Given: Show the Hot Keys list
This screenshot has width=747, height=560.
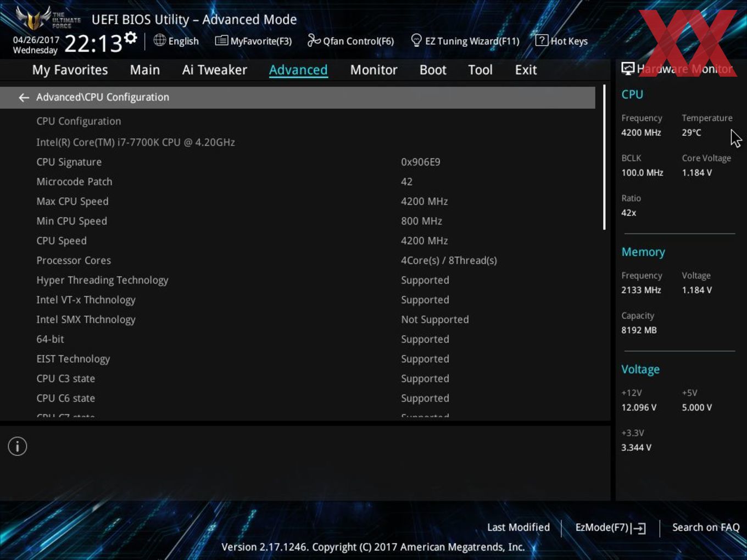Looking at the screenshot, I should (561, 41).
